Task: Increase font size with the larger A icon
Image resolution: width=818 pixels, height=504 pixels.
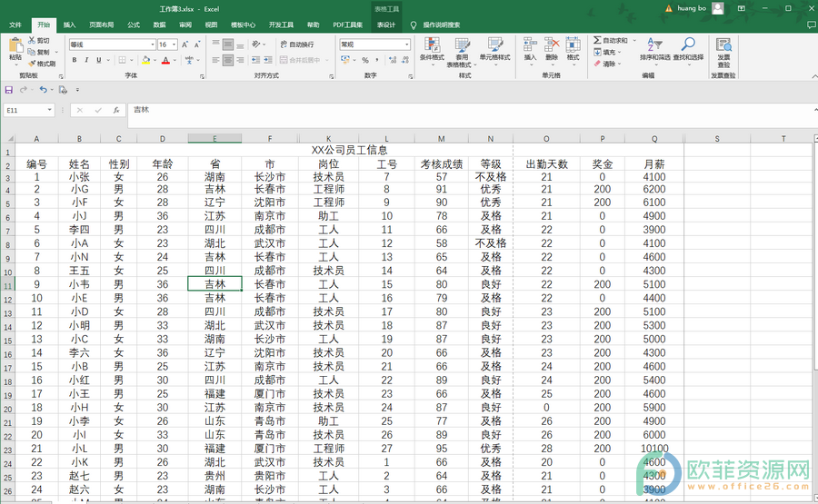Action: [x=185, y=44]
